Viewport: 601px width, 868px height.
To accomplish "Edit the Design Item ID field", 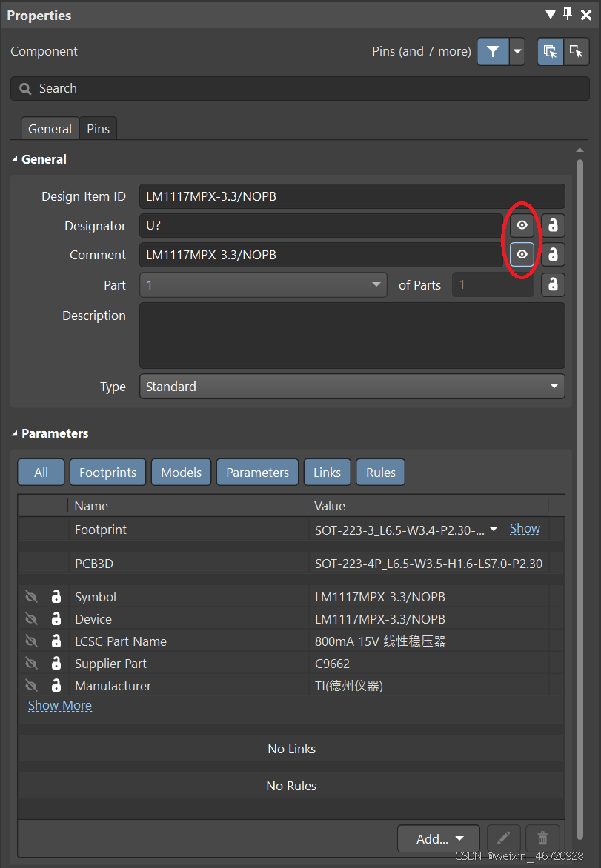I will pyautogui.click(x=352, y=196).
